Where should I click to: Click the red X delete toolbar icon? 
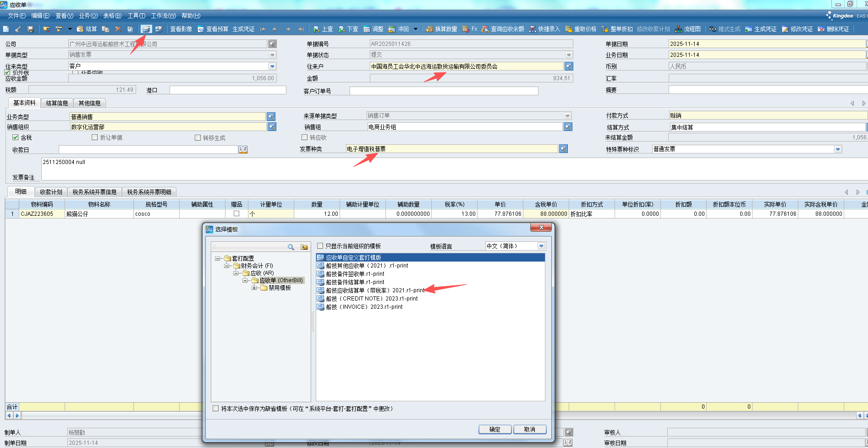(118, 29)
